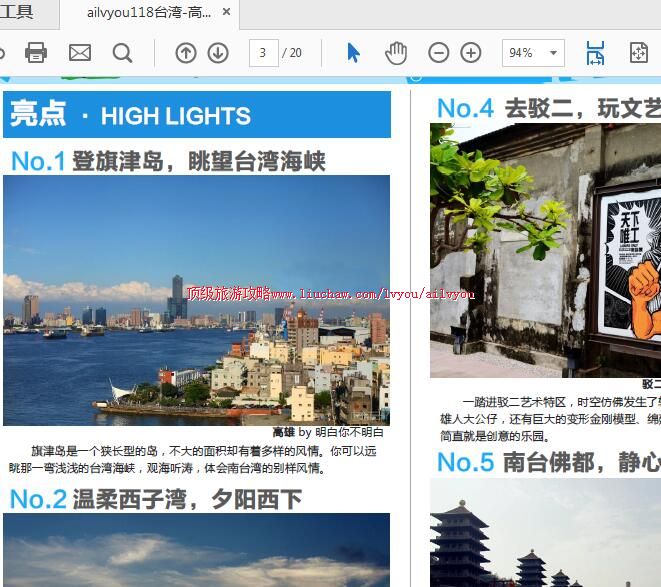
Task: Click the fit width scrolling icon
Action: click(x=595, y=53)
